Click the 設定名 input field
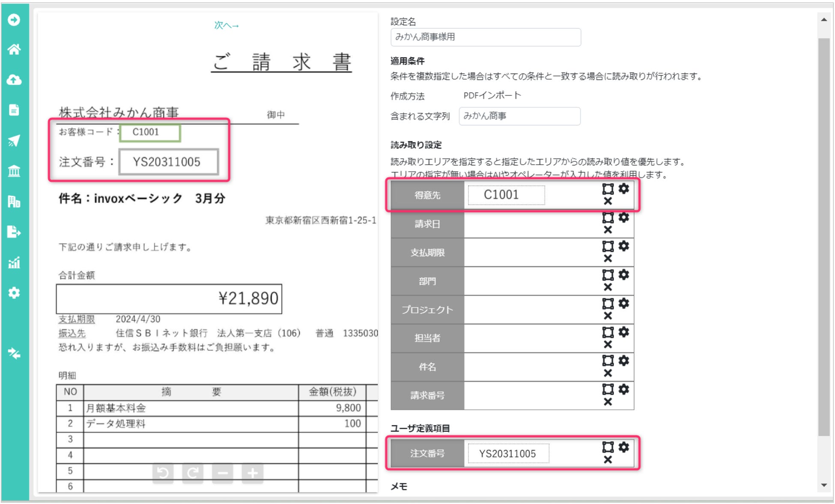This screenshot has width=835, height=504. click(485, 37)
